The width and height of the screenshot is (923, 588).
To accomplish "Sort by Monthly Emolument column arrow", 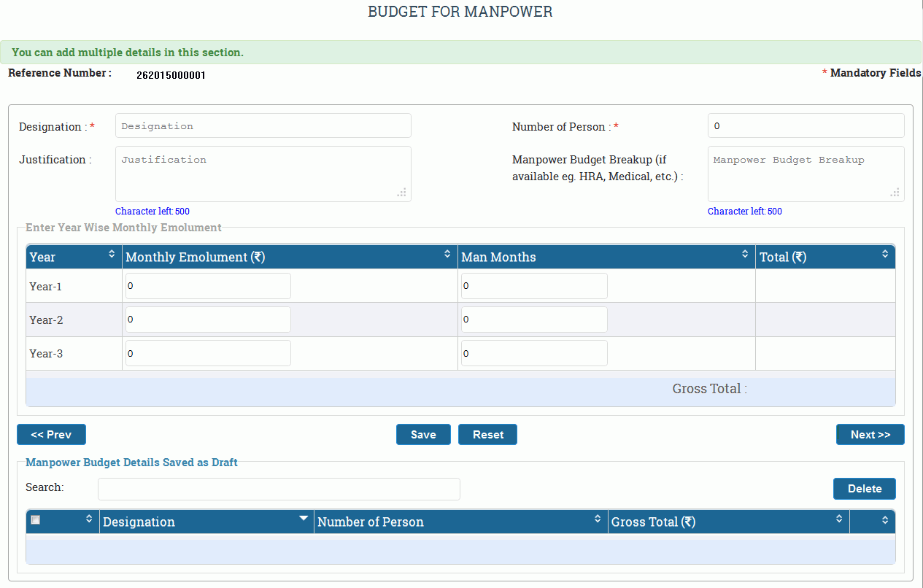I will [x=447, y=254].
